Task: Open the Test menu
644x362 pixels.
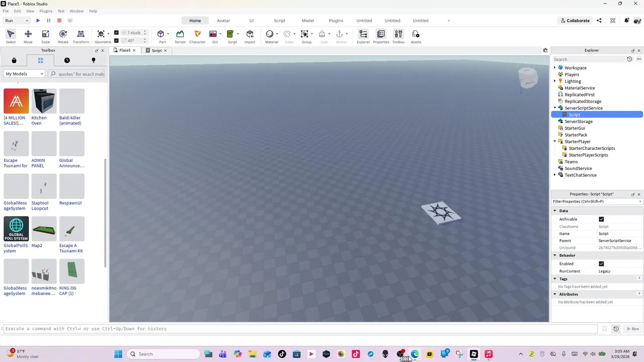Action: tap(61, 11)
